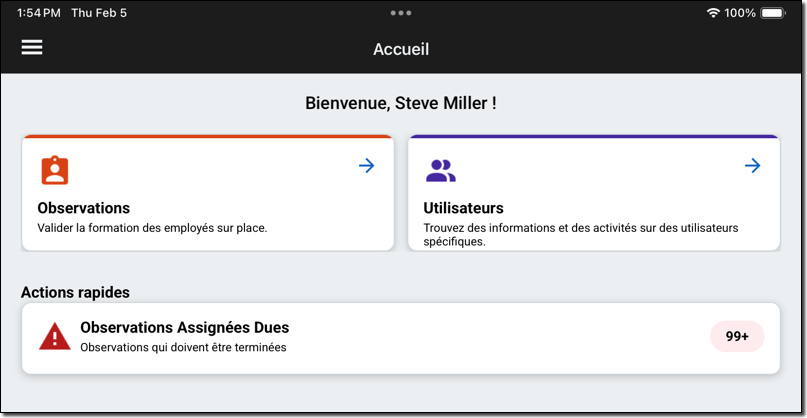Tap the Wi-Fi status icon
The image size is (807, 418).
713,13
